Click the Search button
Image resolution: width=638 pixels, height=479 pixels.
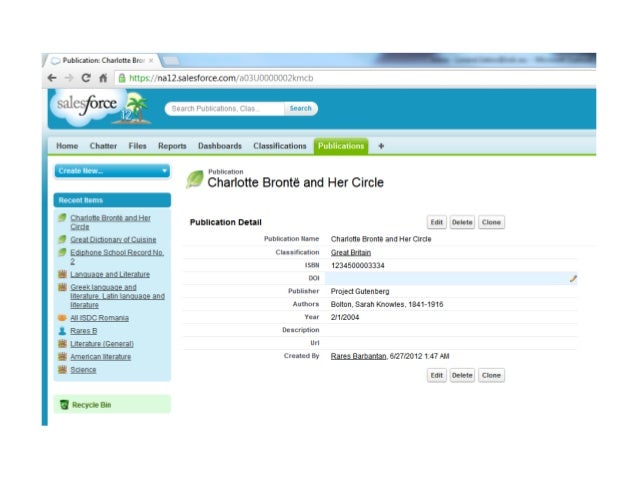coord(301,108)
